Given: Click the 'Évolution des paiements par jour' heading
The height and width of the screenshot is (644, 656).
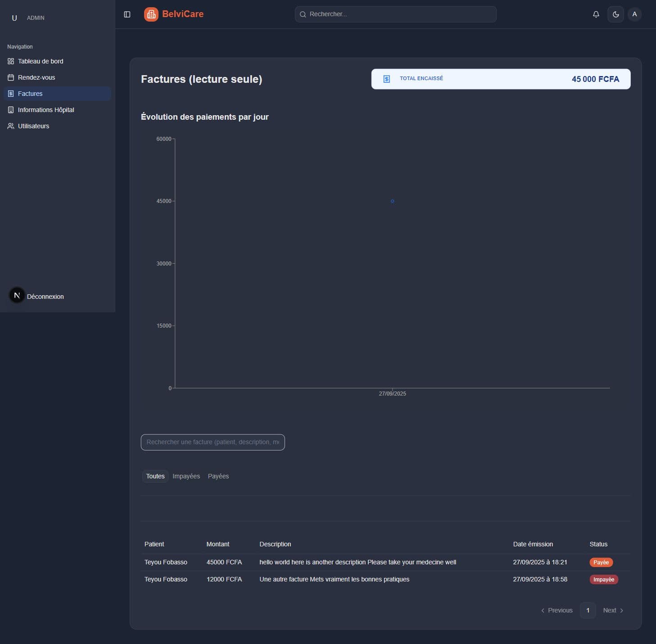Looking at the screenshot, I should coord(205,117).
